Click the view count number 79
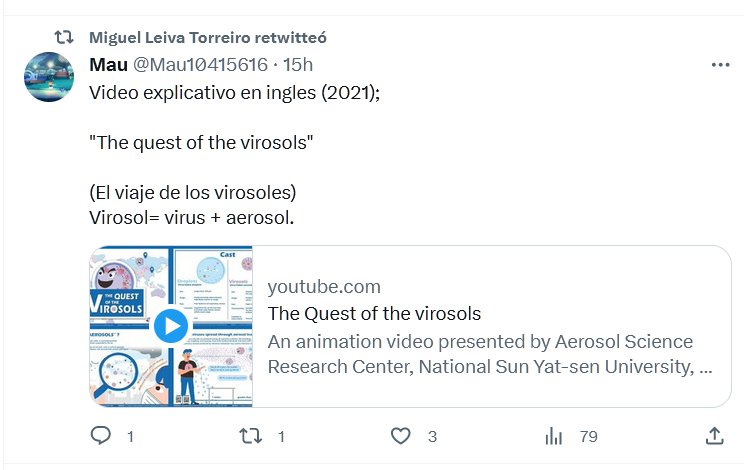The height and width of the screenshot is (470, 744). click(x=588, y=436)
